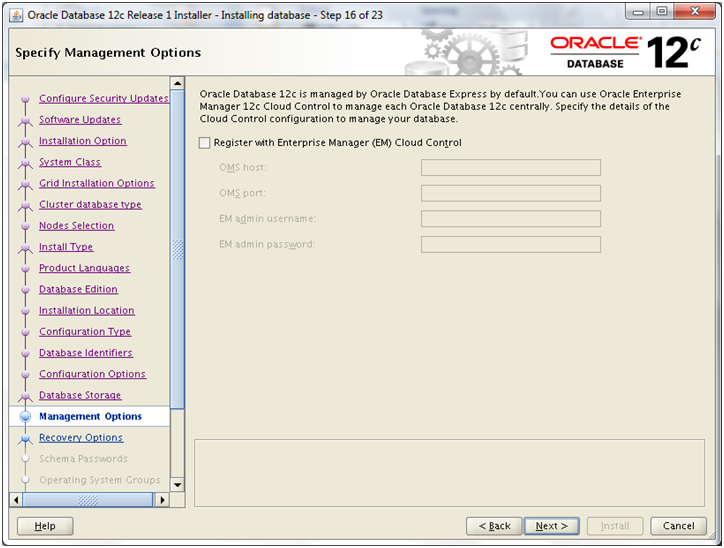
Task: Click the Recovery Options step marker icon
Action: pos(25,438)
